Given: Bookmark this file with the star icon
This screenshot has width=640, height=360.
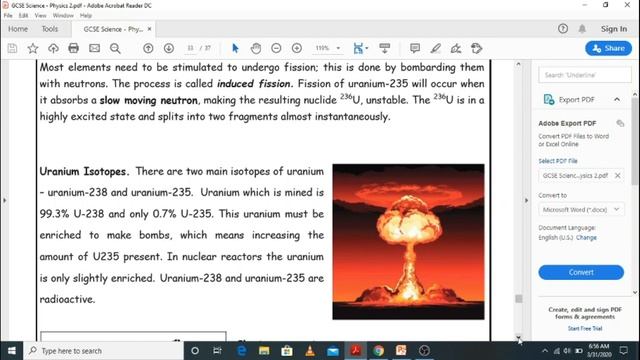Looking at the screenshot, I should [33, 48].
